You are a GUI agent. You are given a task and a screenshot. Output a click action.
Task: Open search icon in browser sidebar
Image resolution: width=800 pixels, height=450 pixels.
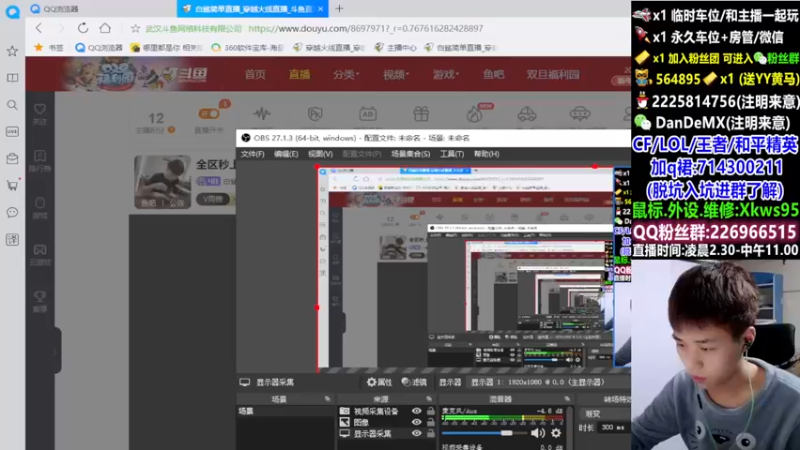(x=12, y=105)
